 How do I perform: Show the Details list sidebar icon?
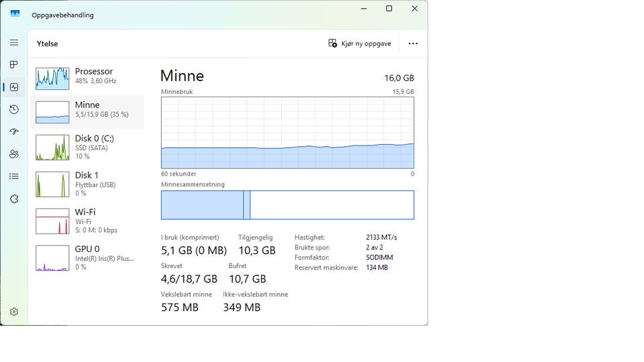[14, 176]
